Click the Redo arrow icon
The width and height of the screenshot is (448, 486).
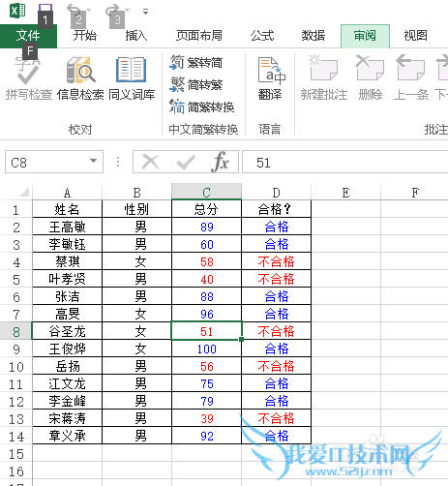click(x=113, y=11)
